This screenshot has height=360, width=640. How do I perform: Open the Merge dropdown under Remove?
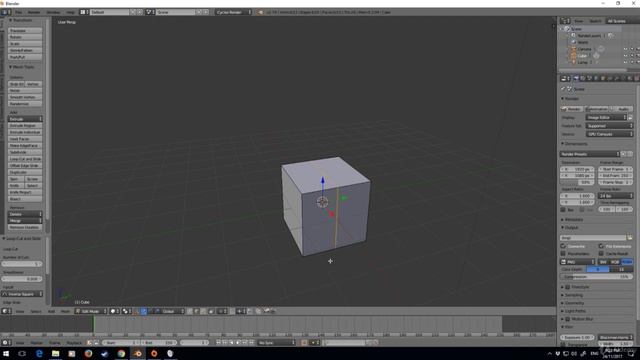[x=25, y=221]
